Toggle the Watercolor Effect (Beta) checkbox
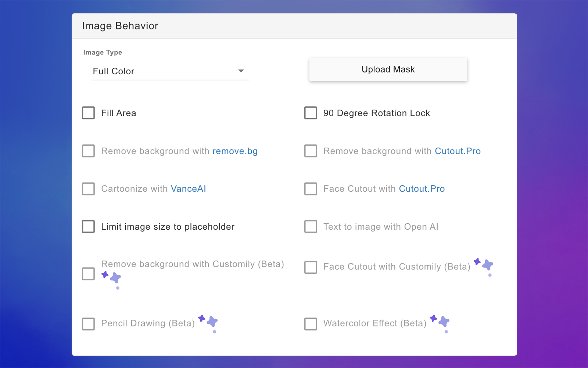This screenshot has width=588, height=368. pyautogui.click(x=311, y=324)
